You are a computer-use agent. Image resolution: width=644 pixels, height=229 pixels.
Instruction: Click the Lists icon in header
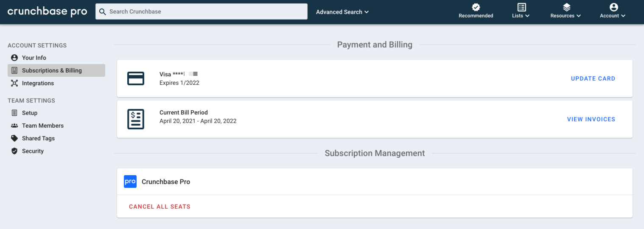point(521,7)
